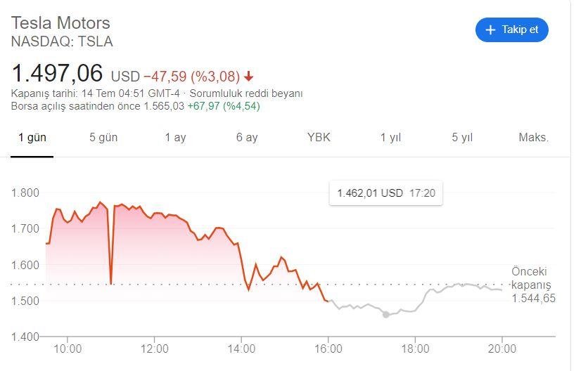Show the Maks. range chart
Image resolution: width=588 pixels, height=371 pixels.
pyautogui.click(x=533, y=137)
